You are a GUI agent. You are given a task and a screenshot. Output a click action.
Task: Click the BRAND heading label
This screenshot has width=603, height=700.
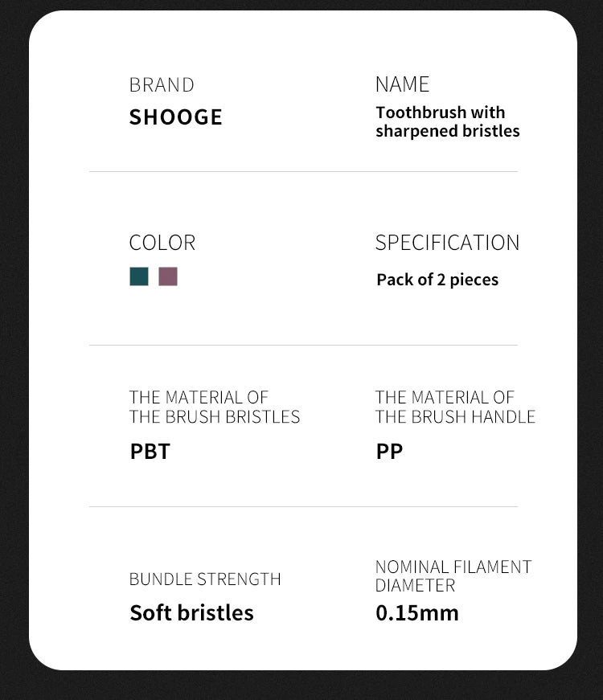tap(162, 85)
